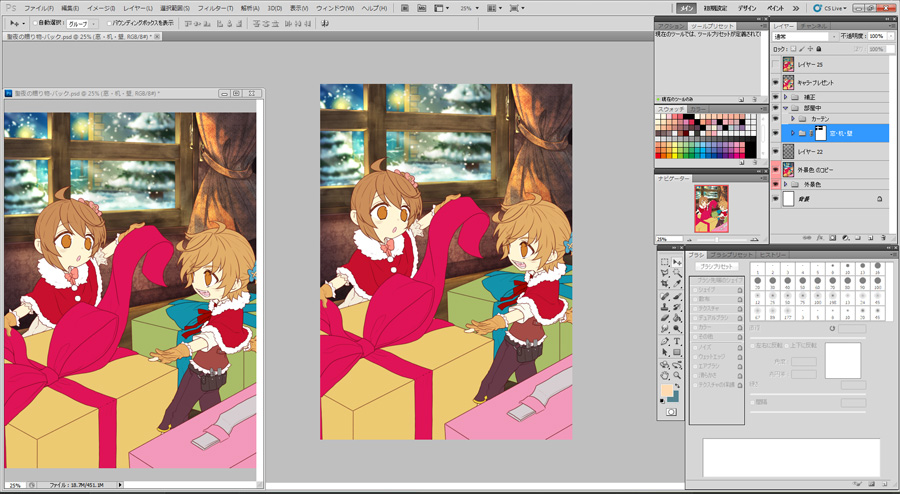Select the Eyedropper tool
This screenshot has height=494, width=900.
677,283
